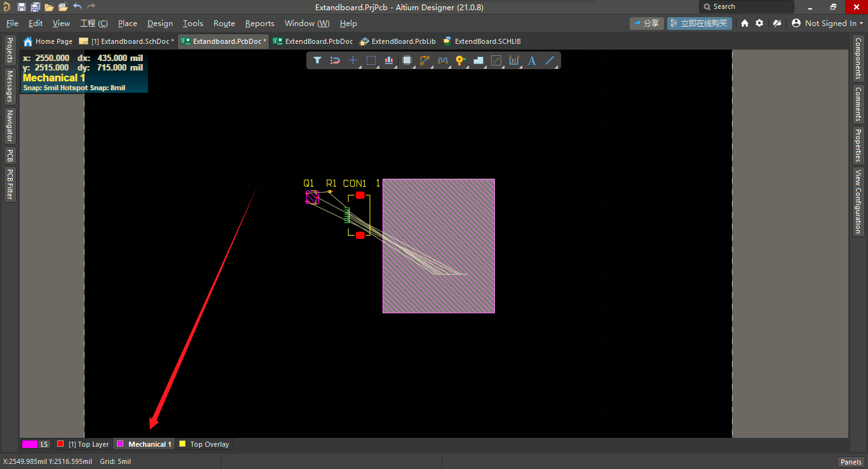Open the Tools menu

point(193,24)
